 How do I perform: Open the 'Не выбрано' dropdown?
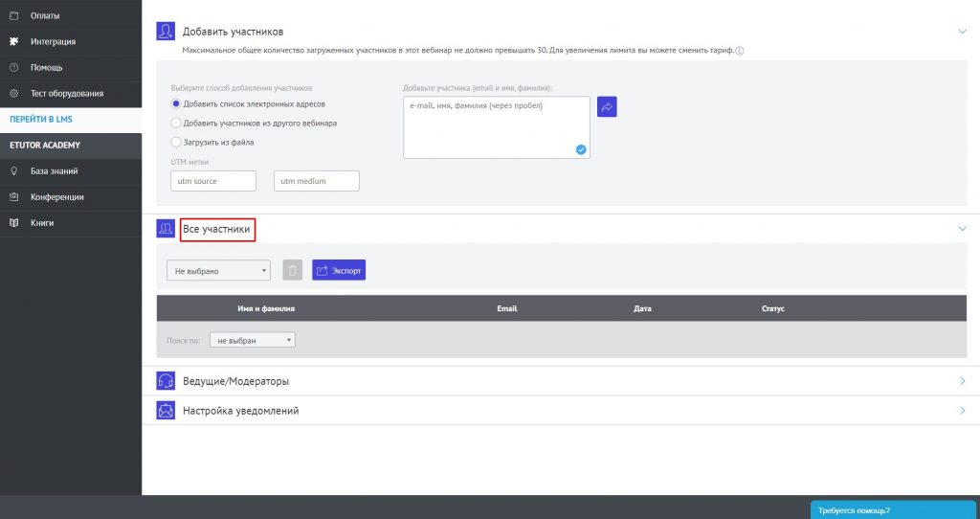point(218,271)
